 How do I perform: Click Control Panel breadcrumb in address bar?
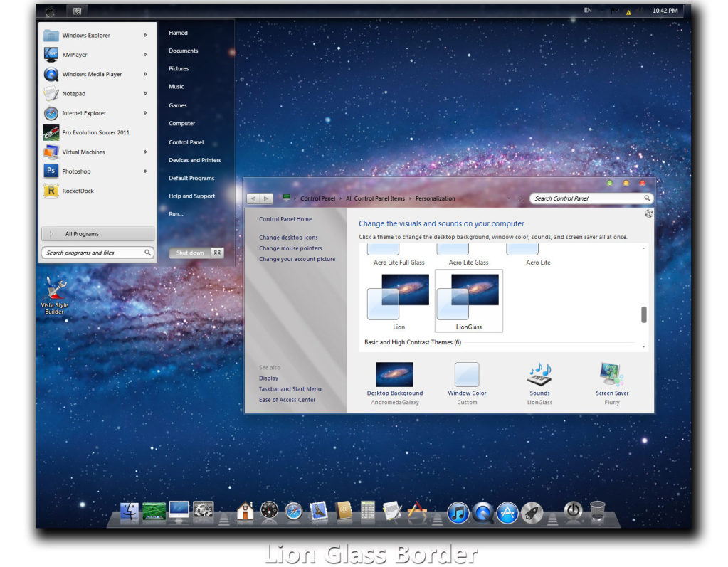point(317,198)
